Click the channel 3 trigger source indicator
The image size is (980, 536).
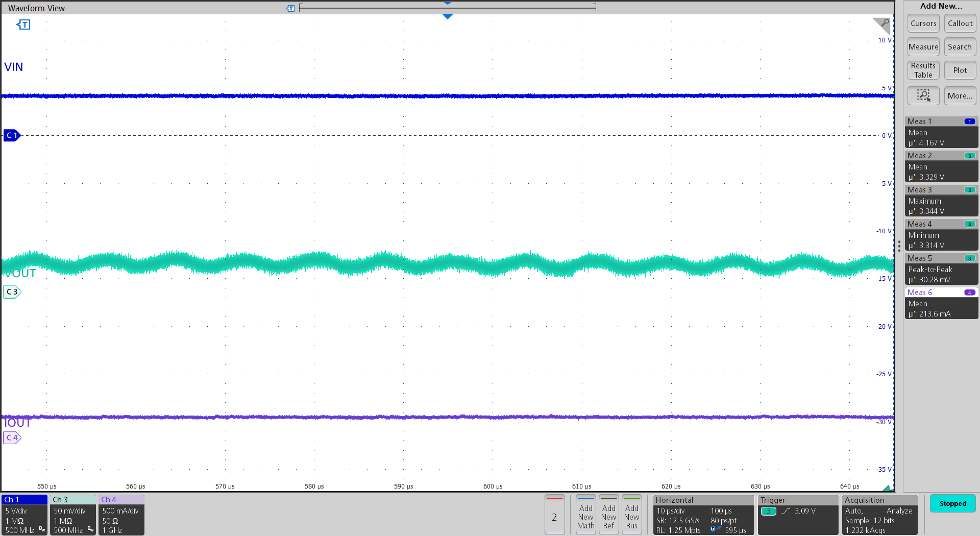point(769,511)
